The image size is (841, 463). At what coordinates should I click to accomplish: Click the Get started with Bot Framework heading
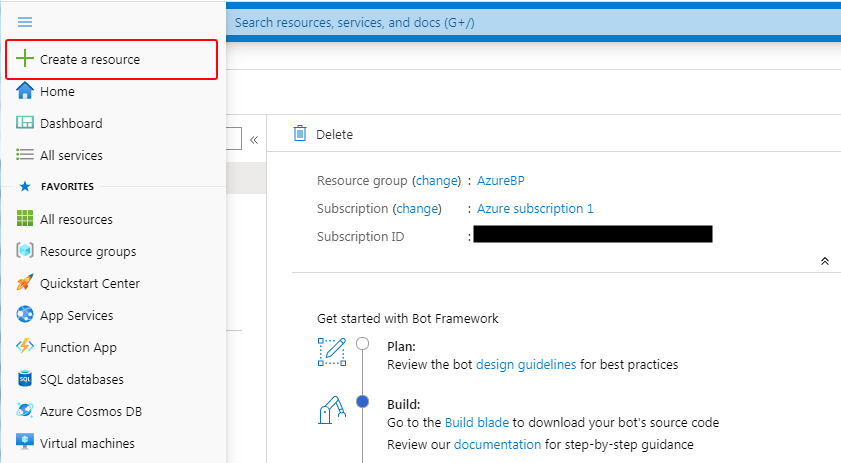pos(408,319)
